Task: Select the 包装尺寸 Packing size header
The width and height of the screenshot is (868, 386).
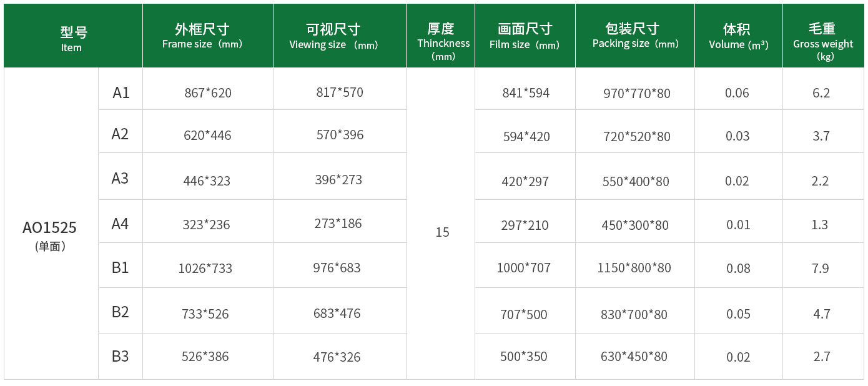Action: pyautogui.click(x=634, y=36)
